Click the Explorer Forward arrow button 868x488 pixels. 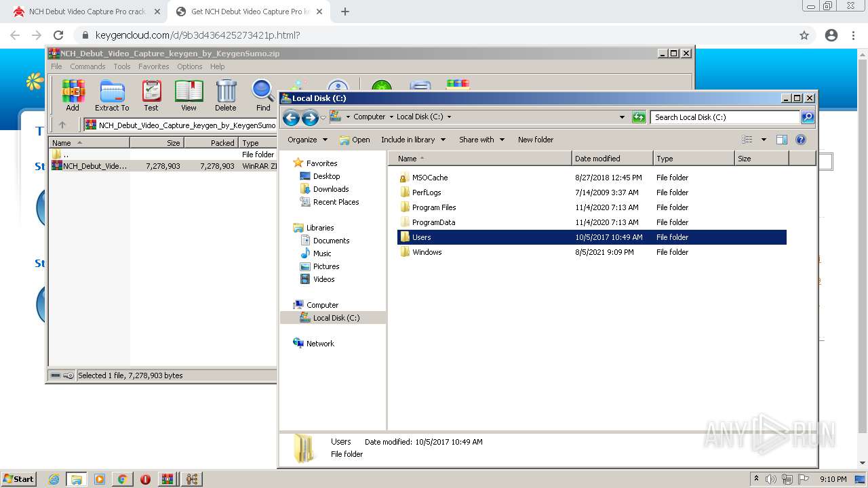(310, 117)
